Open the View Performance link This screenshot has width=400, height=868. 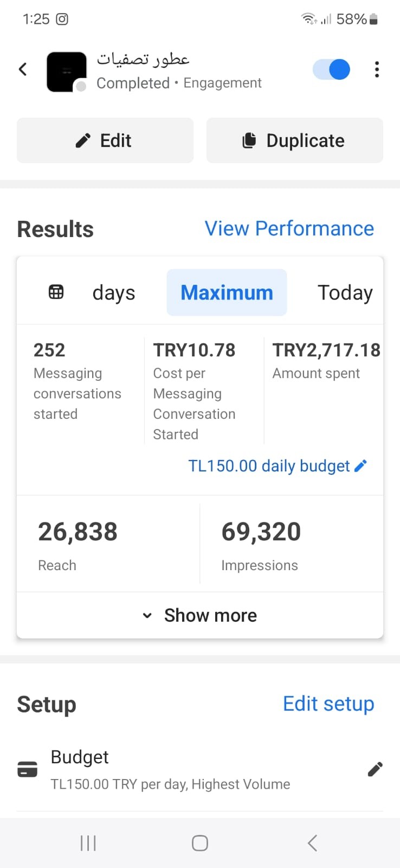click(289, 228)
